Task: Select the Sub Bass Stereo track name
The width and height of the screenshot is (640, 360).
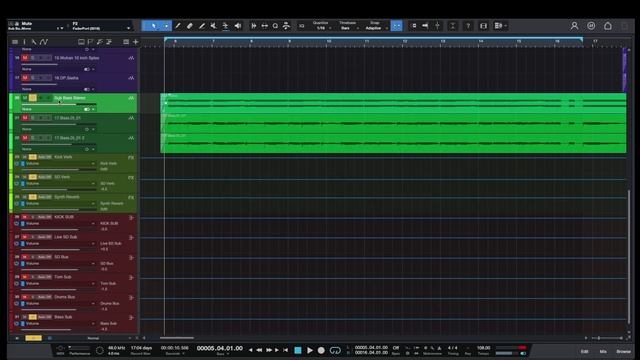Action: [x=70, y=98]
